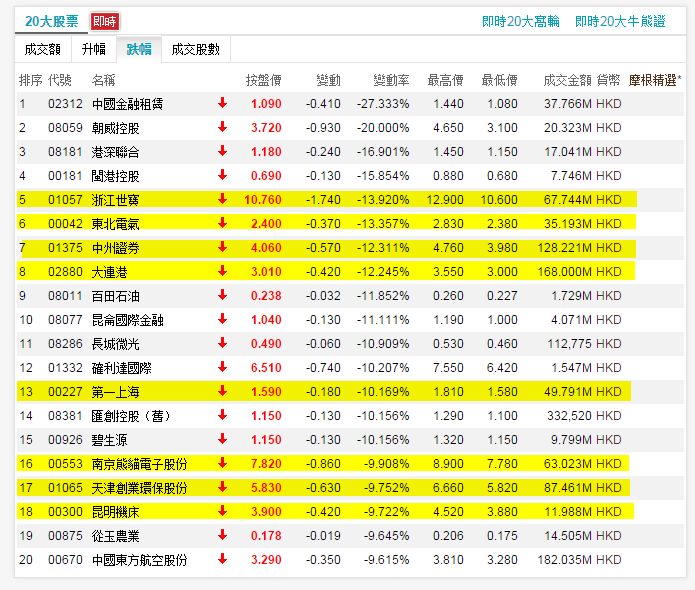Click the red arrow icon for 百田石油
Viewport: 695px width, 590px height.
point(222,295)
